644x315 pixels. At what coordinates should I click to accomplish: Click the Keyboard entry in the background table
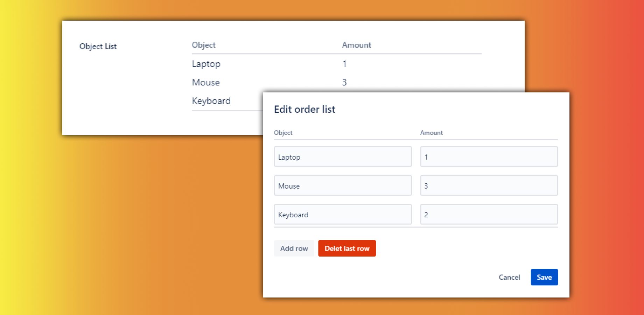click(211, 101)
